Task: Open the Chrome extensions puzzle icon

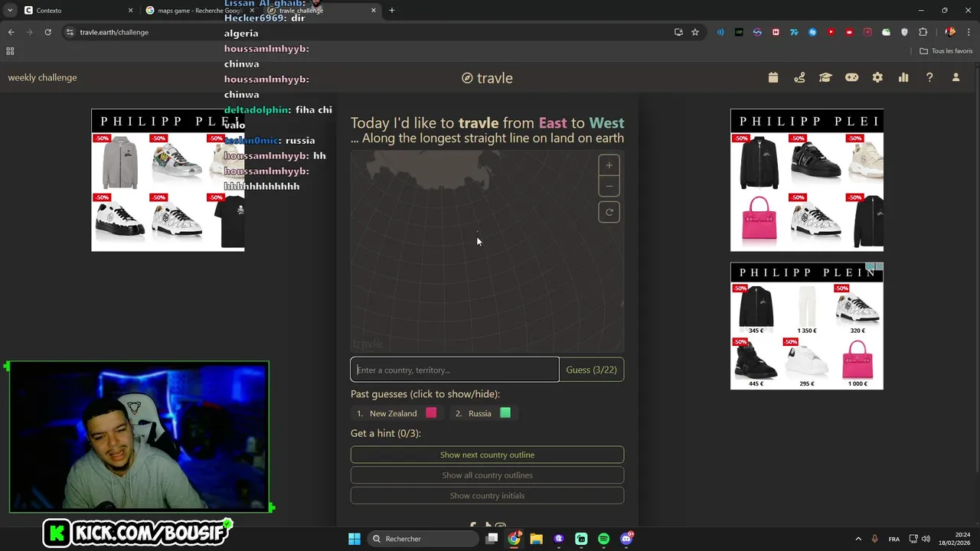Action: pos(923,32)
